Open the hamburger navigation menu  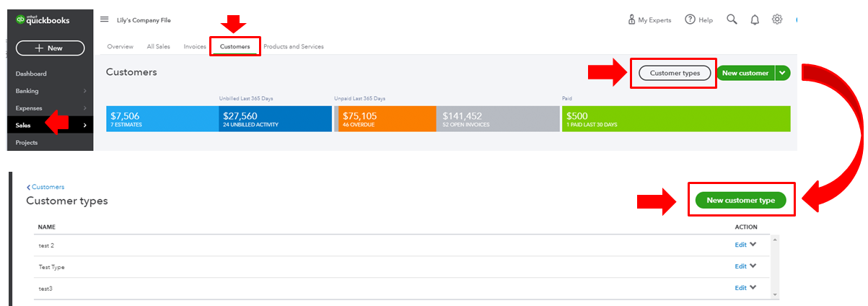click(105, 19)
